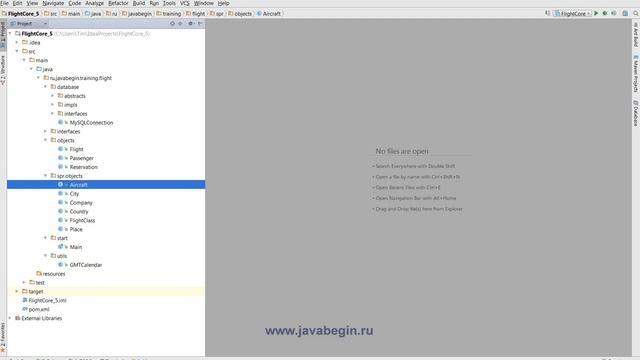The image size is (640, 360).
Task: Collapse the src folder
Action: tap(17, 51)
